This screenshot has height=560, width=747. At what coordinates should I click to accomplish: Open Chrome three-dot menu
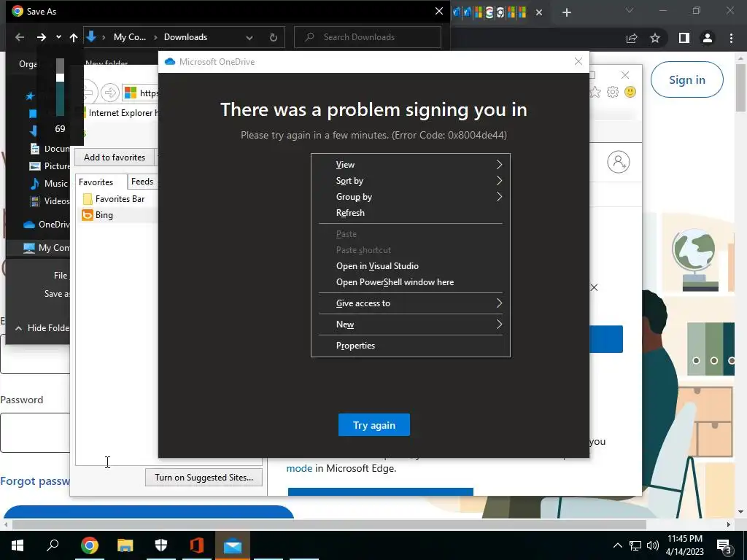point(731,38)
